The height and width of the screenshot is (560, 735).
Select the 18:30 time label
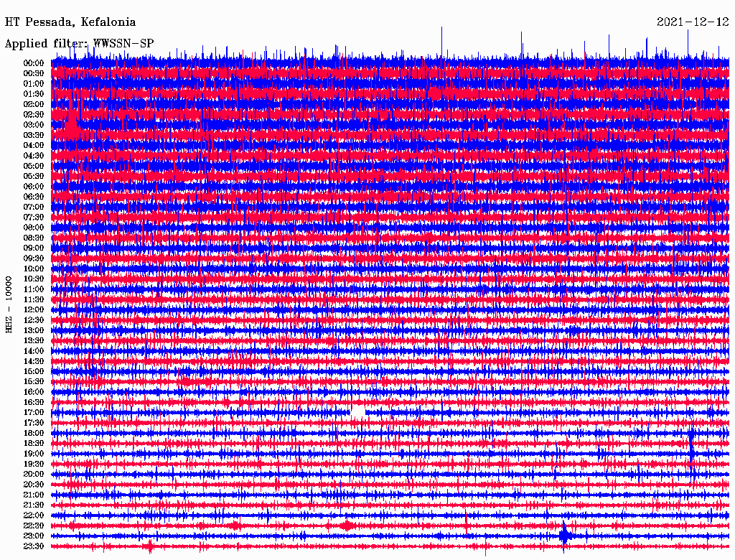34,443
